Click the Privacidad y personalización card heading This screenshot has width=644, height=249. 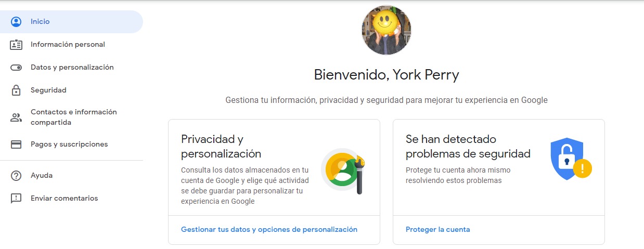tap(221, 147)
